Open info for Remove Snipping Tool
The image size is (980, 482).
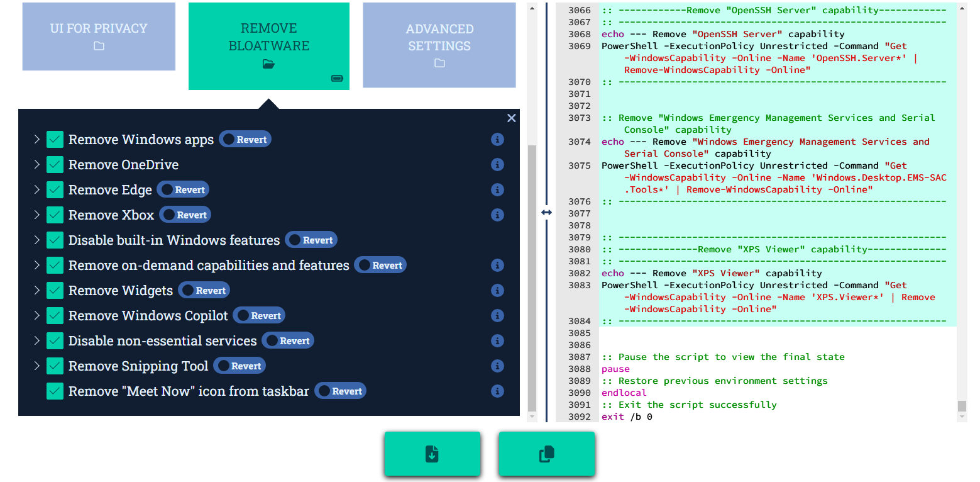point(497,366)
